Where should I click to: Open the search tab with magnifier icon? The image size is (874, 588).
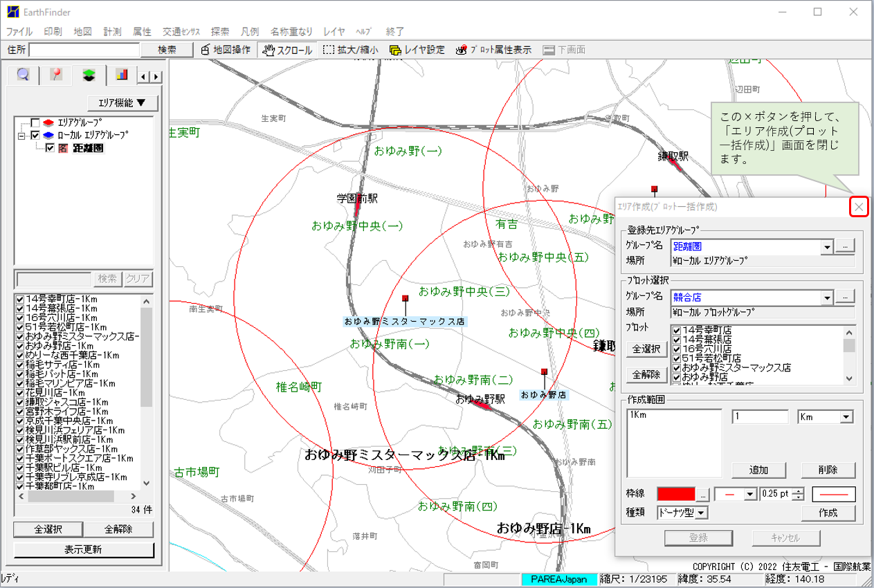point(23,75)
